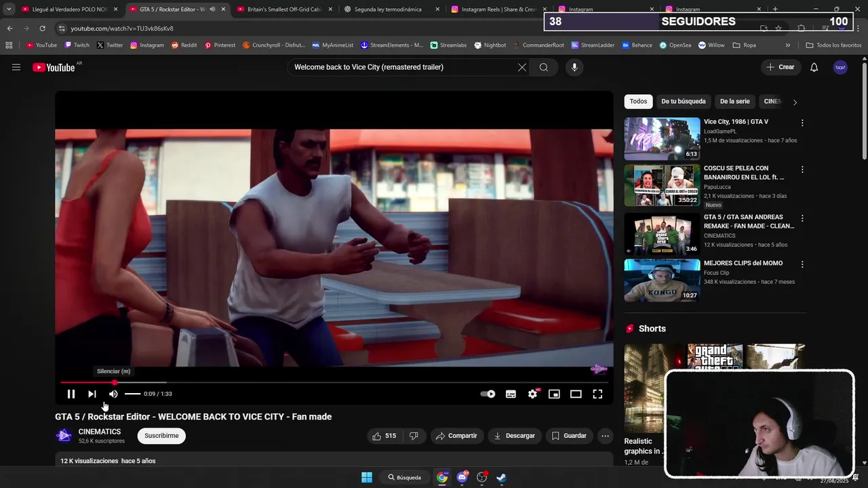
Task: Click the address bar URL
Action: pos(122,28)
